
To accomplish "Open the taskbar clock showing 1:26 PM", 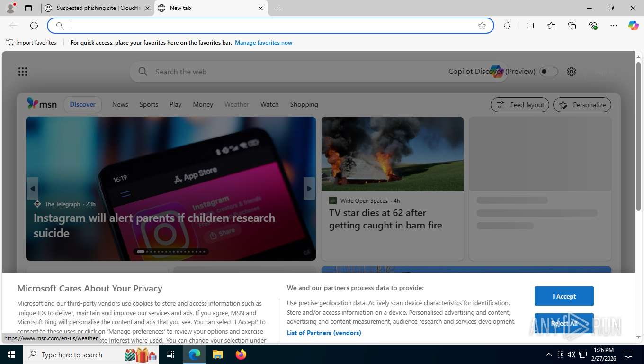I will [x=603, y=355].
